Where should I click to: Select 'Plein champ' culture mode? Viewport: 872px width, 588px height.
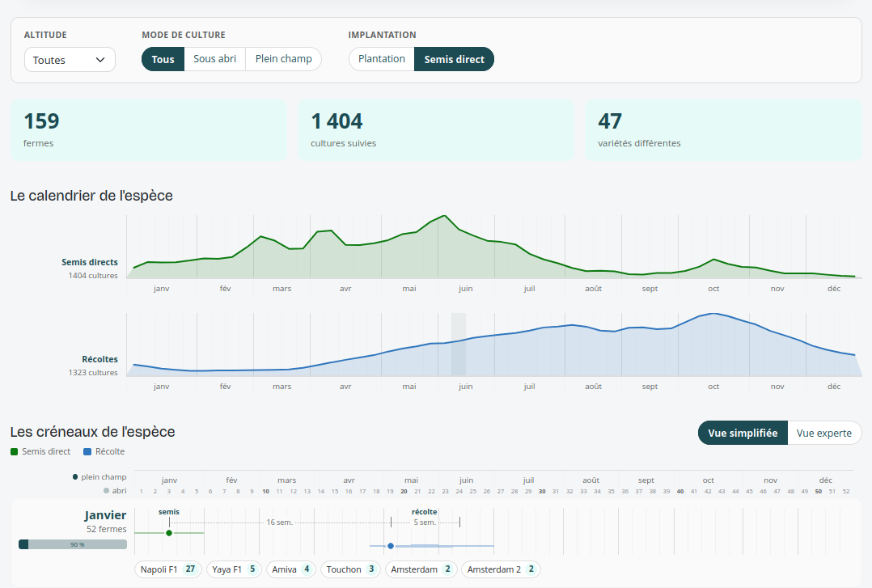pos(284,59)
